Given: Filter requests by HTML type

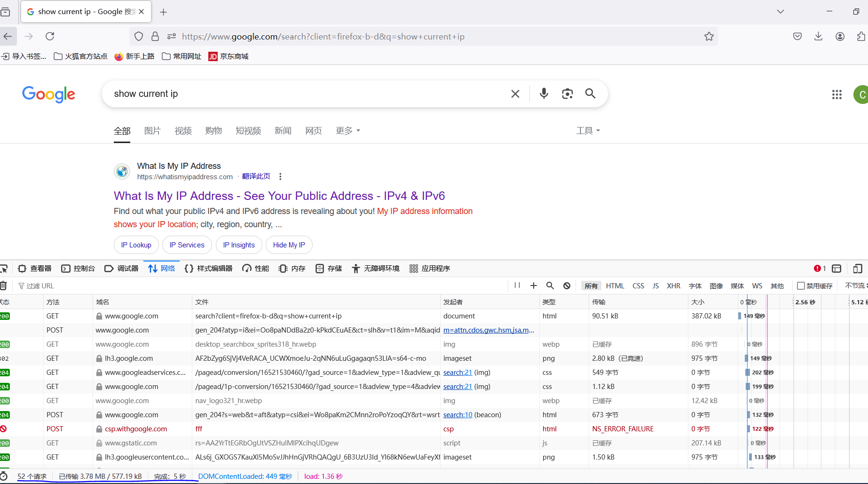Looking at the screenshot, I should pos(615,286).
